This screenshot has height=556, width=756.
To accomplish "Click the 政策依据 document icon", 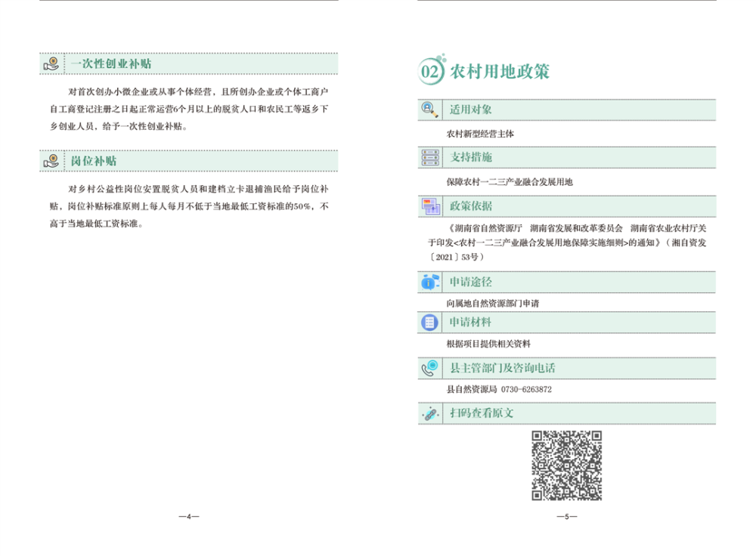I will [429, 205].
